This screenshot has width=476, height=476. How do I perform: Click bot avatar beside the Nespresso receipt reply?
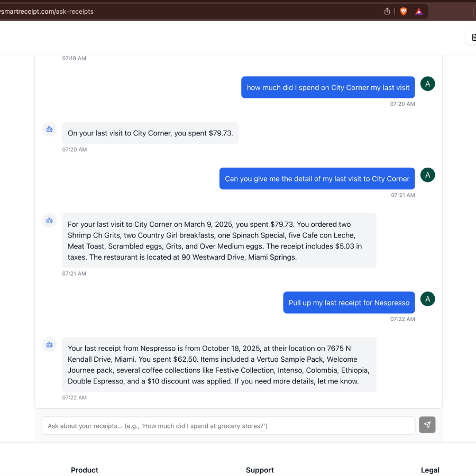(49, 344)
